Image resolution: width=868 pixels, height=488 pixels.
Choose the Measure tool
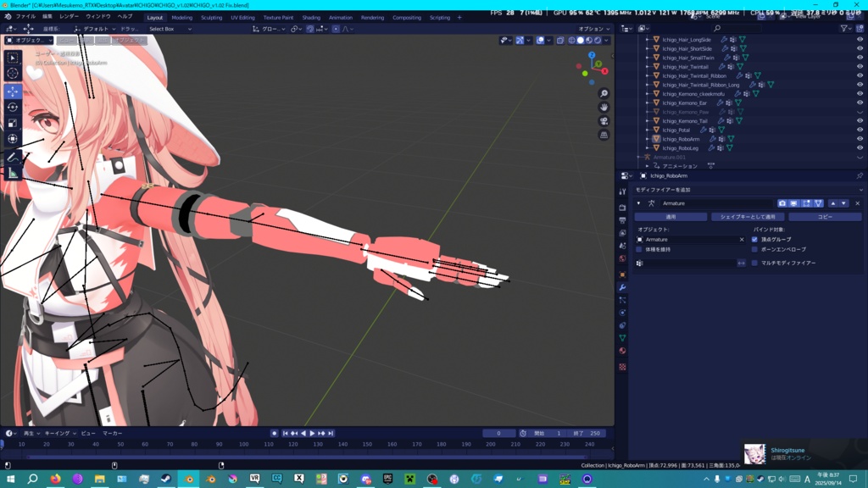click(x=13, y=174)
